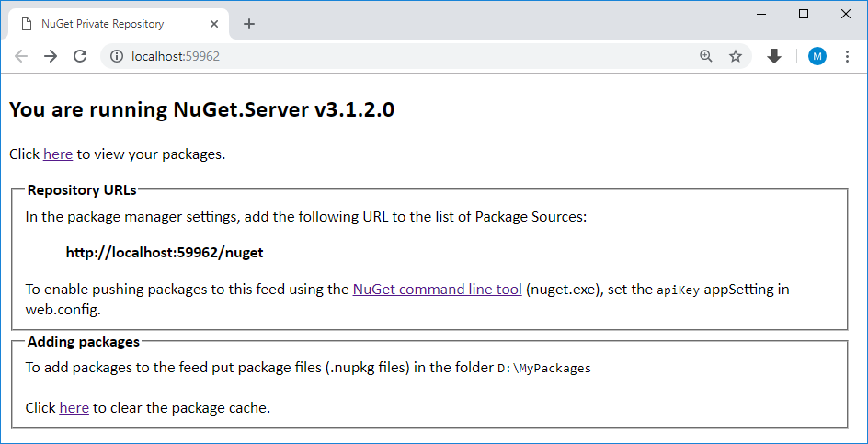The image size is (868, 444).
Task: Open site information icon in address bar
Action: 116,56
